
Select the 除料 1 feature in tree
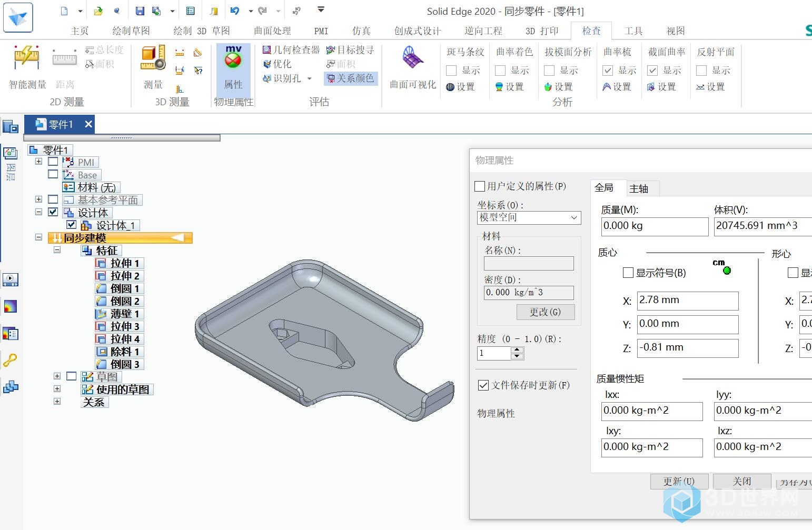[x=119, y=352]
